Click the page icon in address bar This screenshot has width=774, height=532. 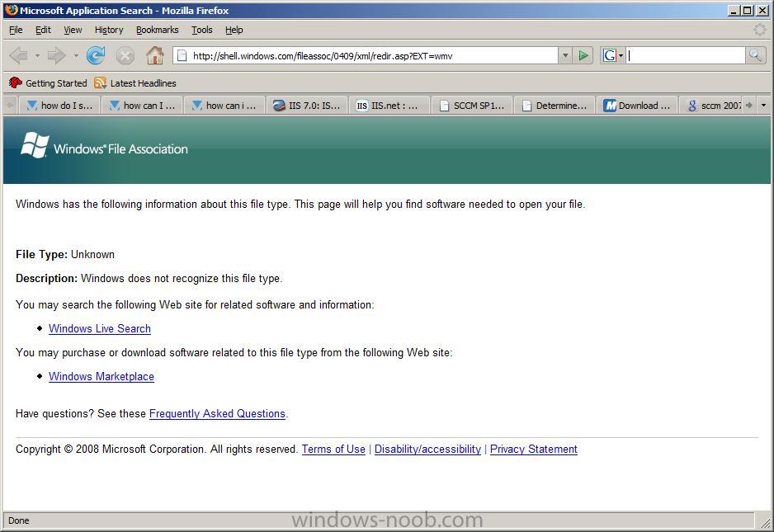pyautogui.click(x=182, y=56)
